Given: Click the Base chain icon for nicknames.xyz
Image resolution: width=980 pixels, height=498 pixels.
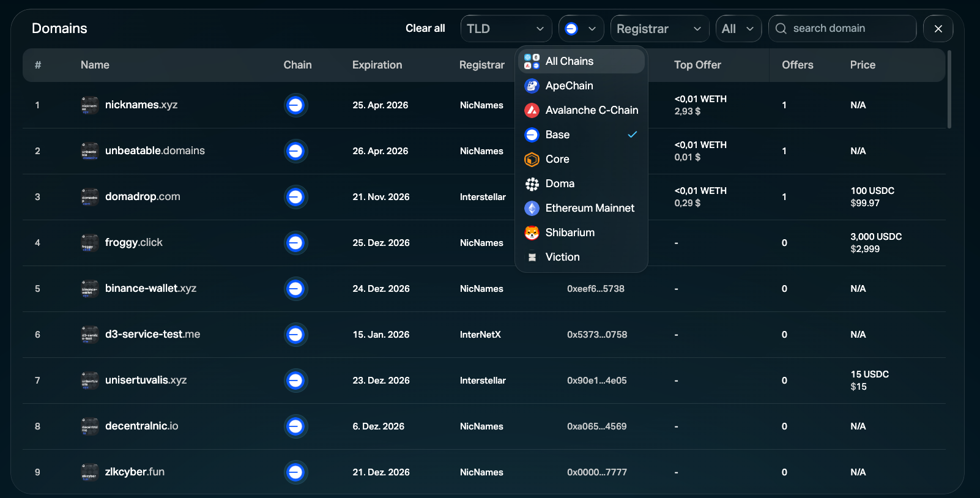Looking at the screenshot, I should tap(295, 105).
